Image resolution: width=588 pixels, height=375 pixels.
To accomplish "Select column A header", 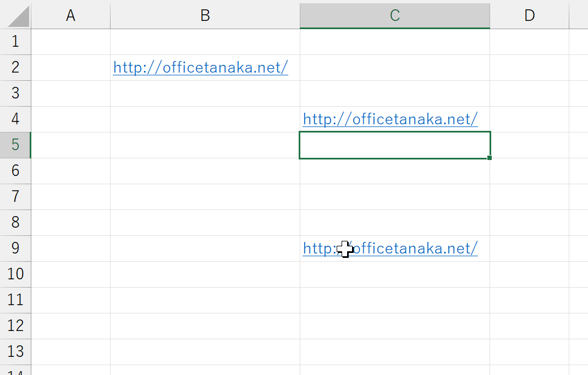I will click(x=70, y=15).
